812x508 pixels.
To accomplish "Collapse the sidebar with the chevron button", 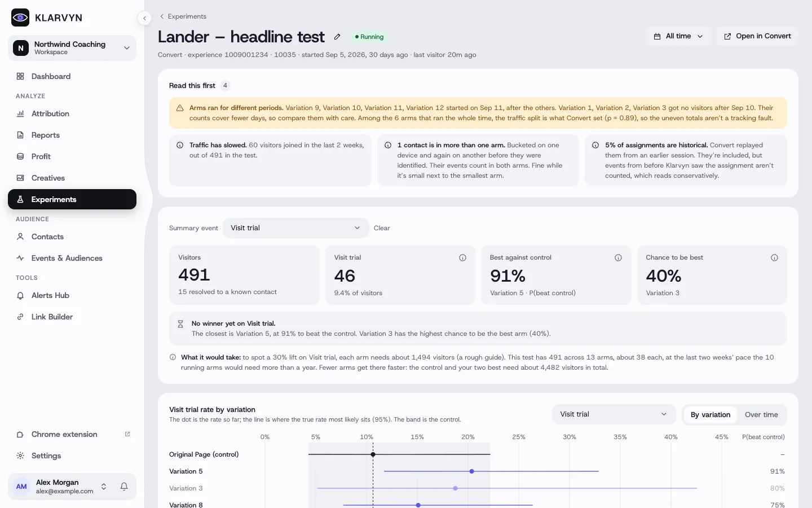I will coord(144,18).
